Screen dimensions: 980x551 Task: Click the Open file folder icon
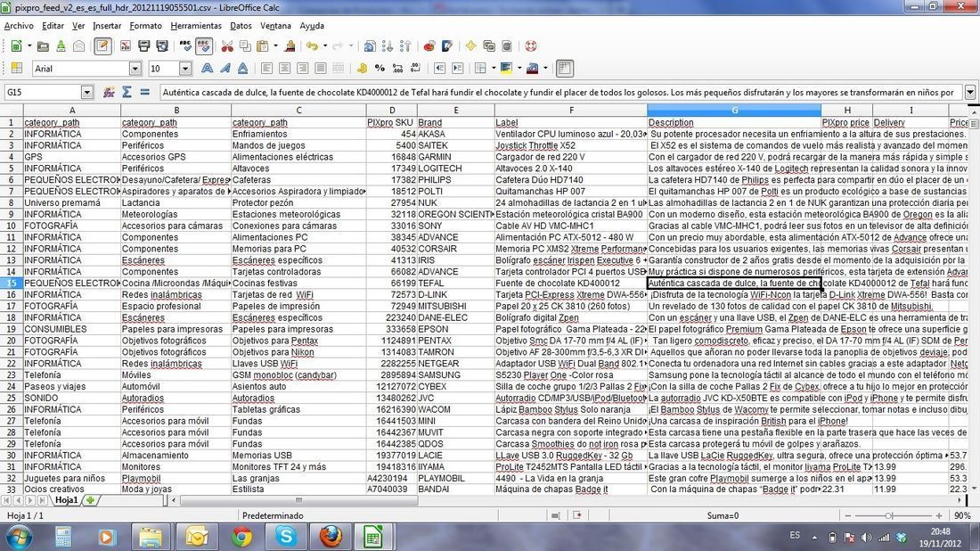43,45
